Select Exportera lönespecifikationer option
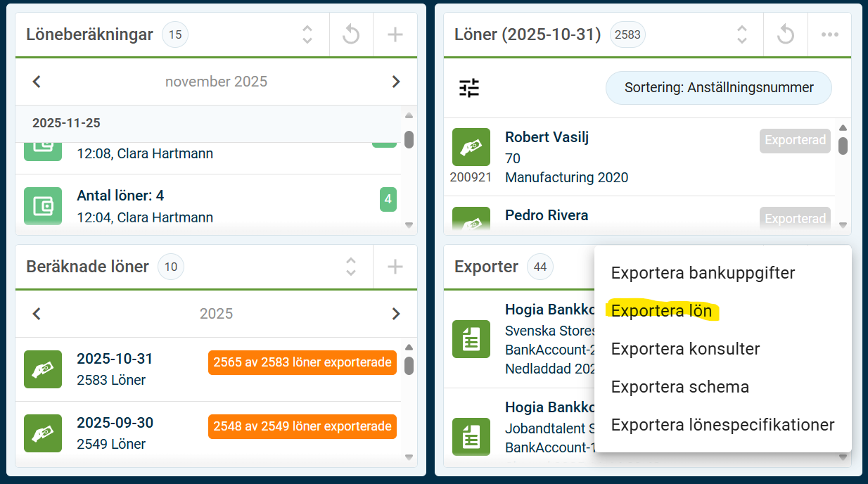The width and height of the screenshot is (868, 484). pos(722,425)
